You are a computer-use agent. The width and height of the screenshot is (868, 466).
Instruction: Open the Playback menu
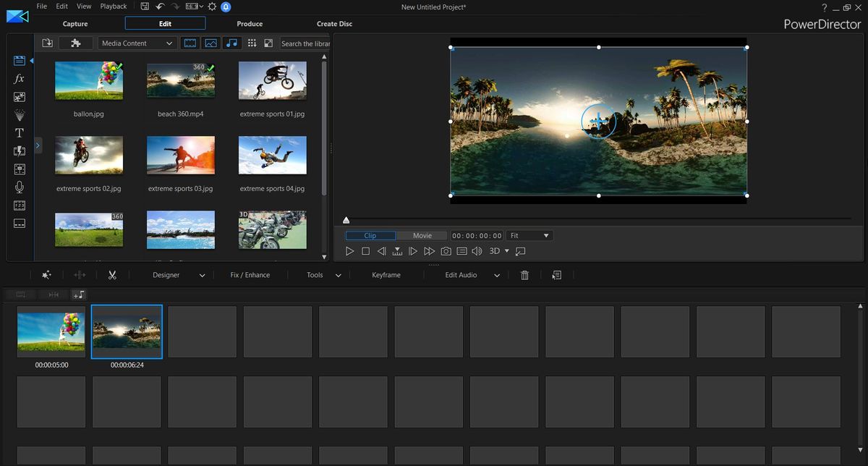[x=113, y=6]
